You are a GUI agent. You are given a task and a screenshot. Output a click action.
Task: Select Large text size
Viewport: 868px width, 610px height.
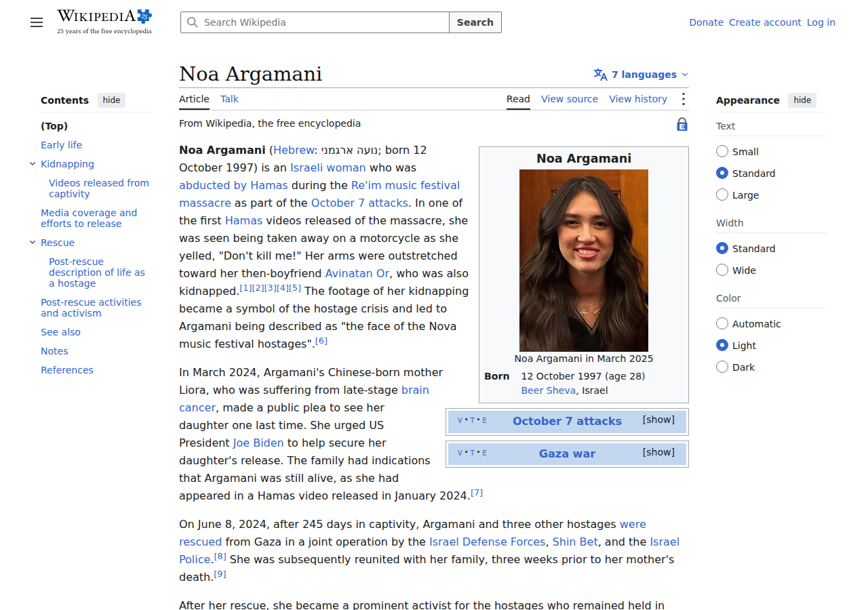[x=722, y=195]
